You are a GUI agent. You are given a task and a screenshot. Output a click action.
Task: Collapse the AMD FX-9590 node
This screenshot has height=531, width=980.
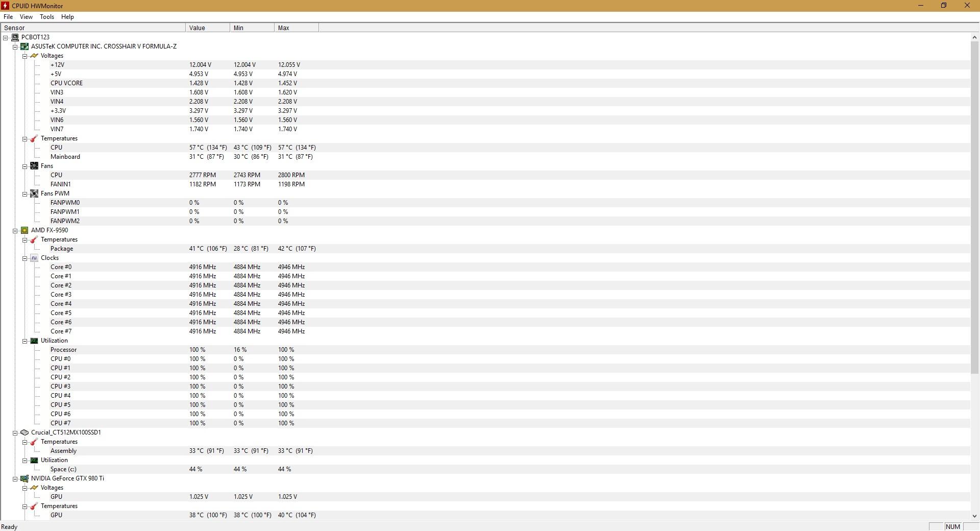pos(15,231)
